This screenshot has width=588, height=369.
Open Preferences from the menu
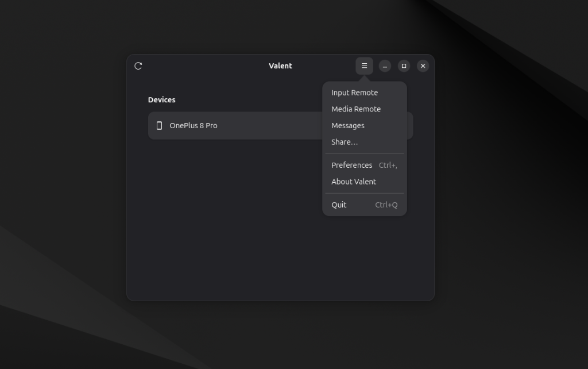pyautogui.click(x=365, y=165)
